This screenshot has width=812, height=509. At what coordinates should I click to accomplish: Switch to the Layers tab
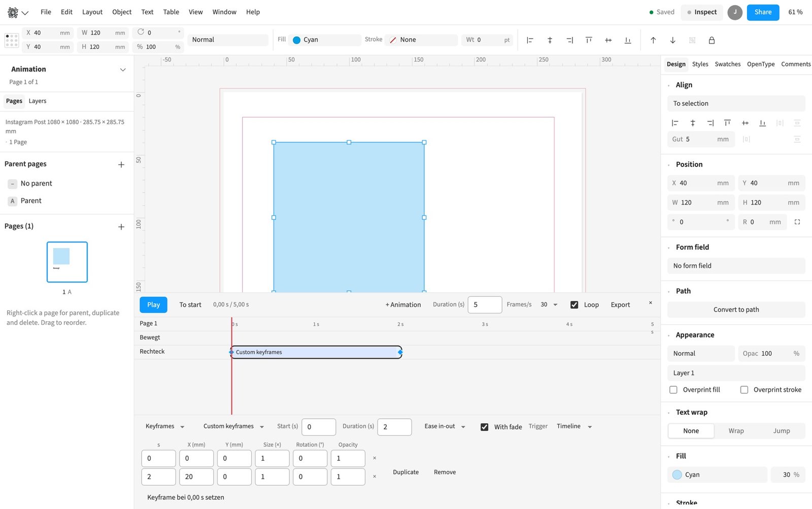[38, 101]
